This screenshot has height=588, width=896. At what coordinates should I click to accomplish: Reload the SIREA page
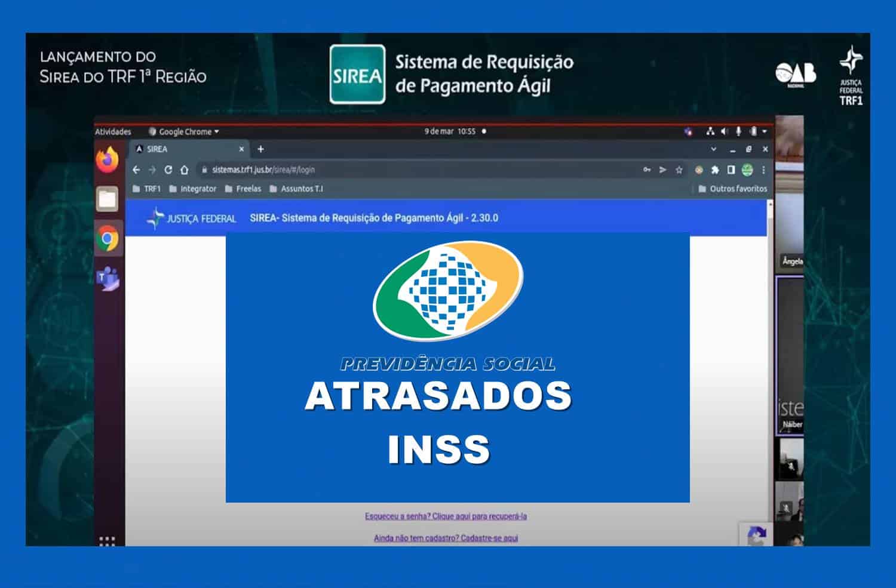[x=168, y=170]
